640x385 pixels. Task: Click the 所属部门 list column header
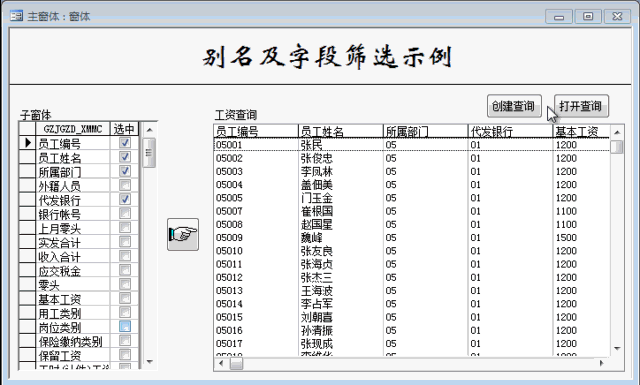click(x=426, y=131)
